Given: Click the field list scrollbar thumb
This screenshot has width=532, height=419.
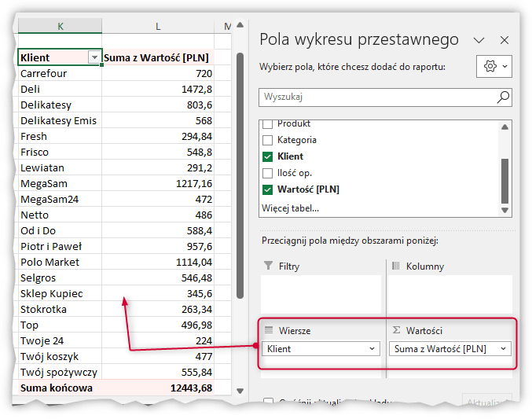Looking at the screenshot, I should pyautogui.click(x=504, y=181).
